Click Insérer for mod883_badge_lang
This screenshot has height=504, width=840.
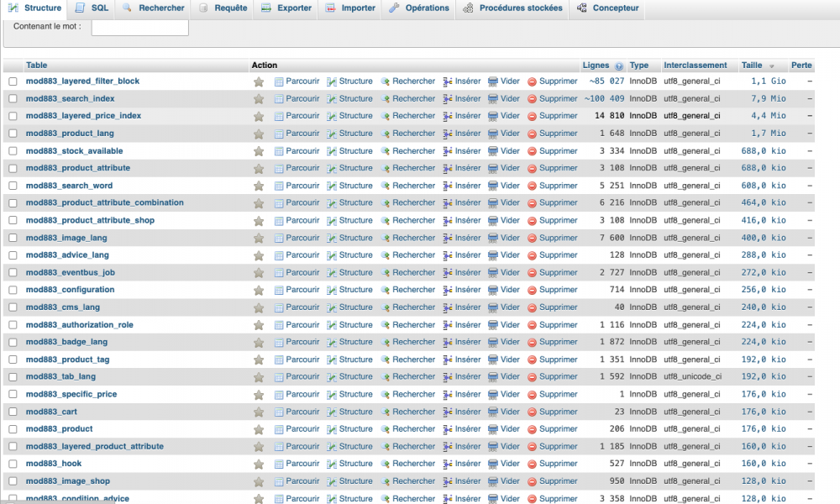(x=468, y=342)
